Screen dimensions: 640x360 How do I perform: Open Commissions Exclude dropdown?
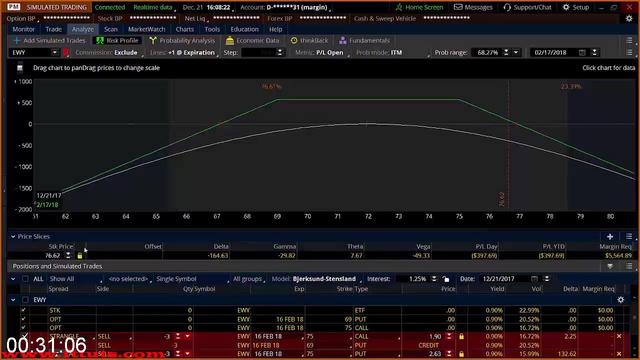pos(109,53)
